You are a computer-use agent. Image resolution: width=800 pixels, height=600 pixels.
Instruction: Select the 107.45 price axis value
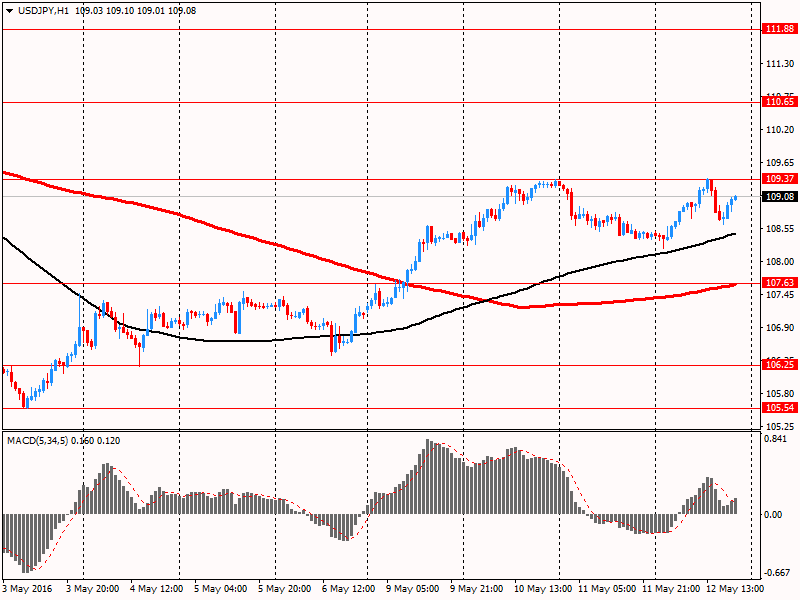pos(780,294)
